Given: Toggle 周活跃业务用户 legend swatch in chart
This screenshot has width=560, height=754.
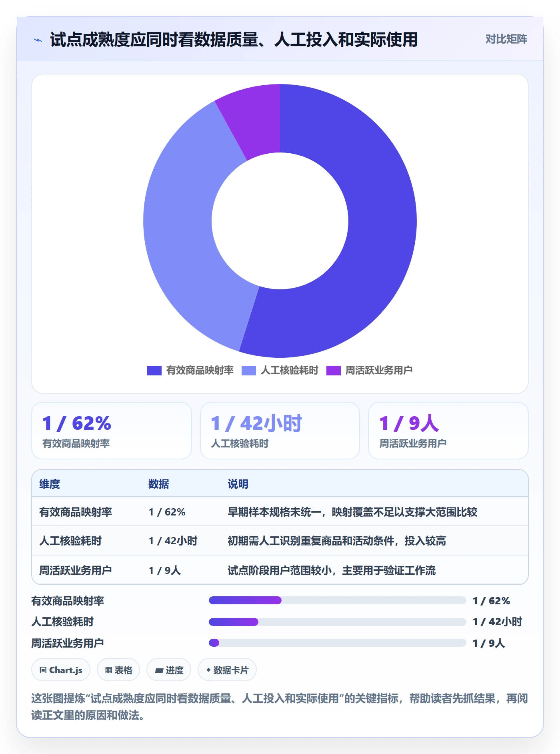Looking at the screenshot, I should tap(334, 370).
